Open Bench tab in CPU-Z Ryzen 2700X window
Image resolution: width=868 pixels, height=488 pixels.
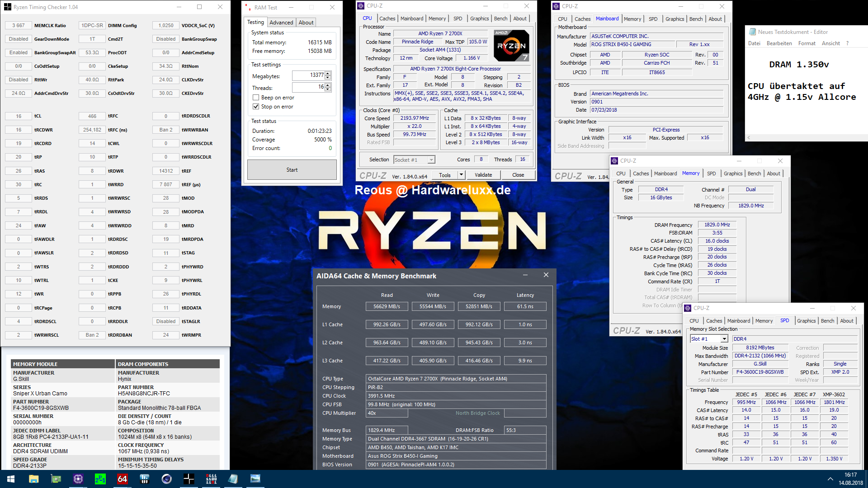[x=500, y=19]
